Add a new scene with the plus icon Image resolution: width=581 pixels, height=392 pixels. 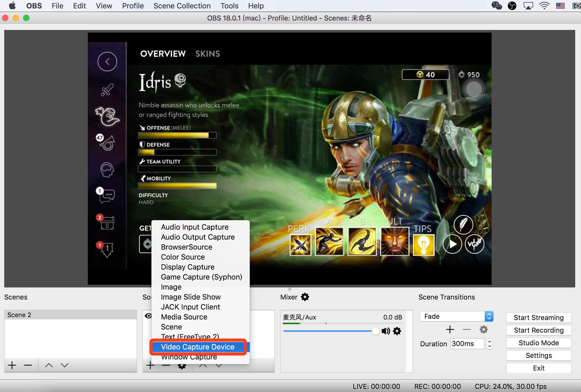[x=12, y=365]
